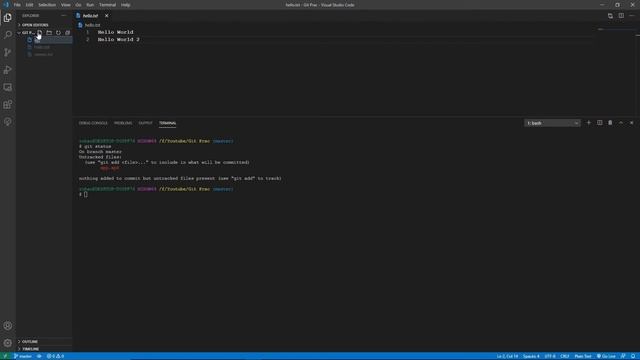This screenshot has height=360, width=640.
Task: Create a new terminal with plus icon
Action: [x=589, y=123]
